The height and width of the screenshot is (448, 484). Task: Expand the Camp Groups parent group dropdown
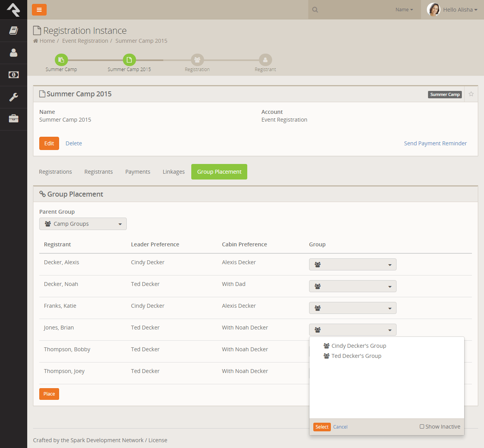(83, 224)
